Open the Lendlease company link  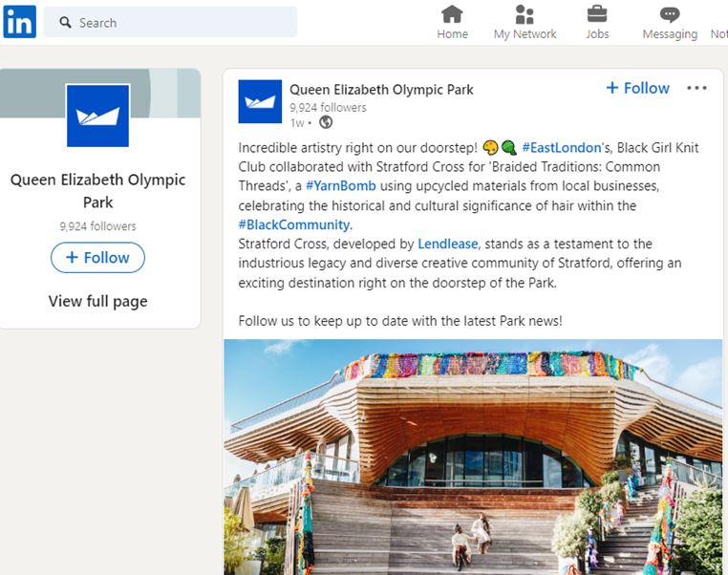447,245
